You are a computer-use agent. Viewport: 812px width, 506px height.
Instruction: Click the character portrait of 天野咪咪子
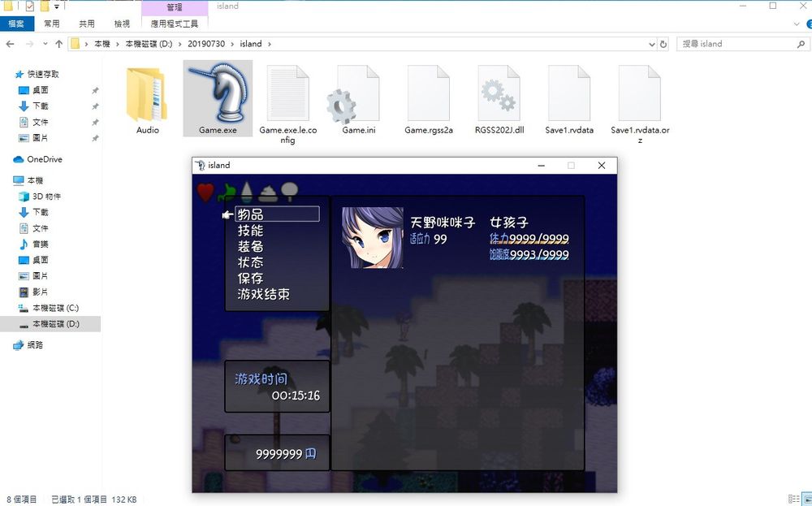click(x=372, y=237)
